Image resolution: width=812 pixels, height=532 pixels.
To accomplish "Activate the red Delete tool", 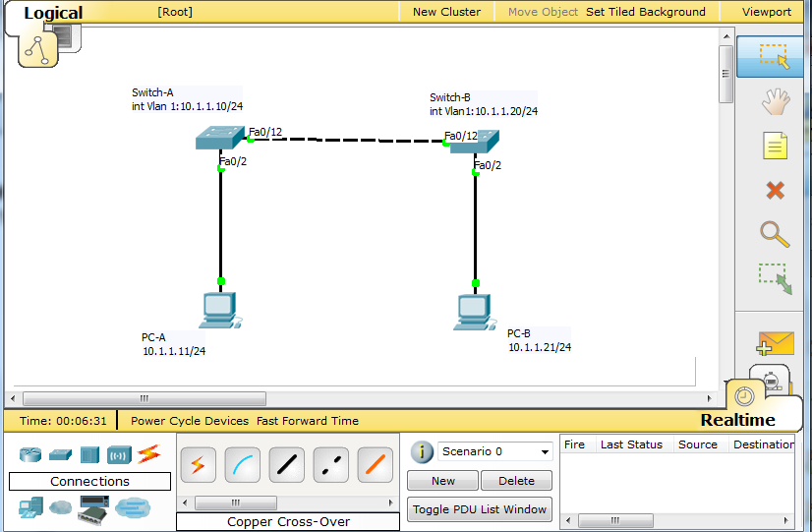I will [775, 190].
